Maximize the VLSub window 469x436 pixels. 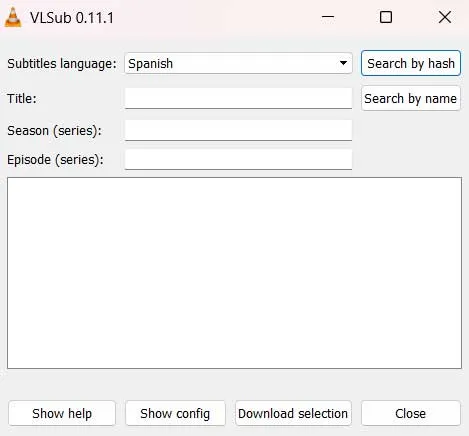pyautogui.click(x=386, y=17)
